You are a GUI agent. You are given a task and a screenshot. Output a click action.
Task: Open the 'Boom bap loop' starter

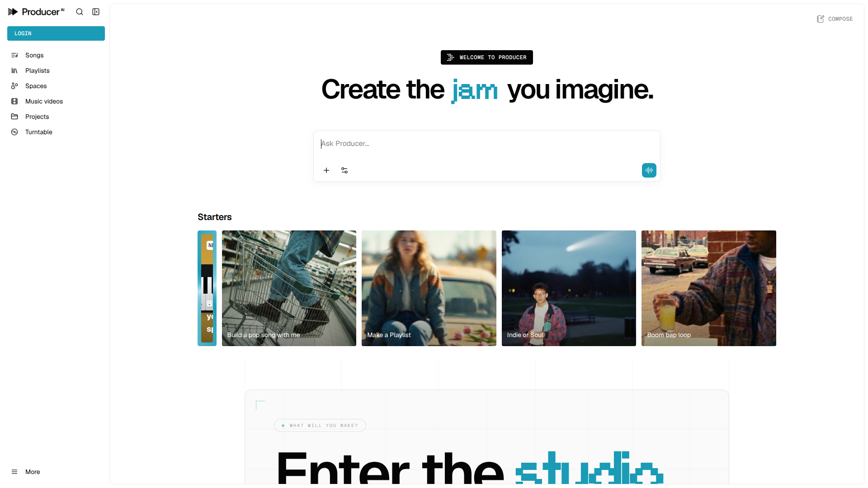pos(709,288)
